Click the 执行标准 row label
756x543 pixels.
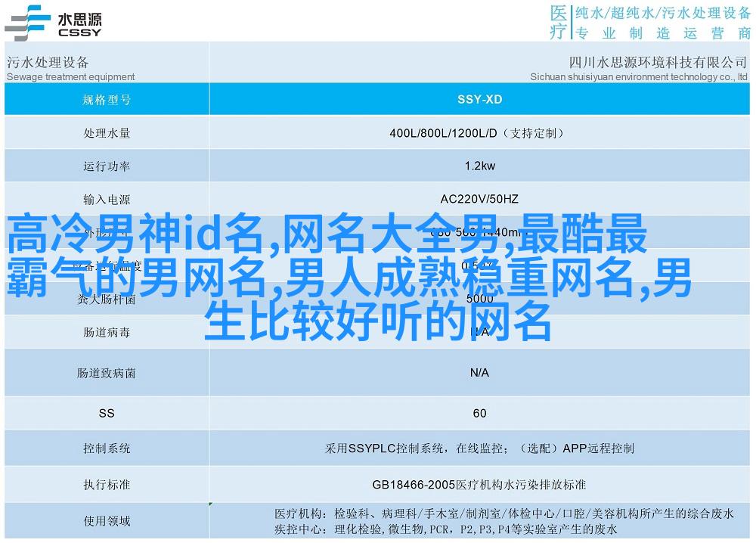click(107, 484)
